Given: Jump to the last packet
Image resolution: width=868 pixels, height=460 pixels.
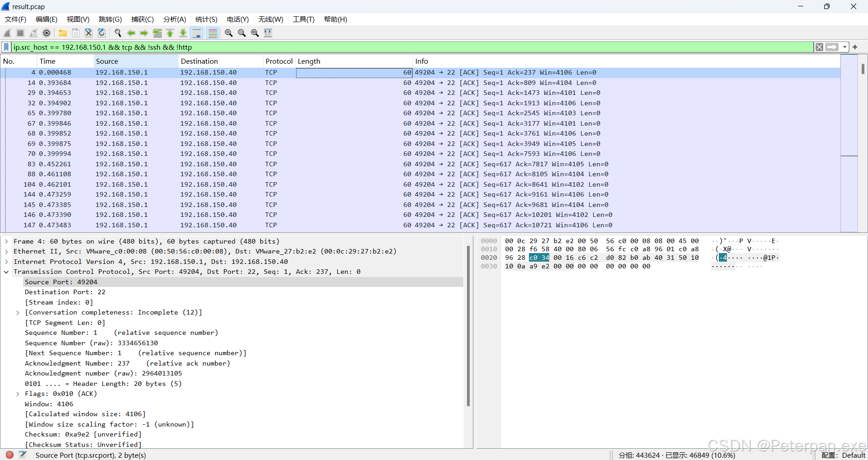Looking at the screenshot, I should click(x=183, y=33).
